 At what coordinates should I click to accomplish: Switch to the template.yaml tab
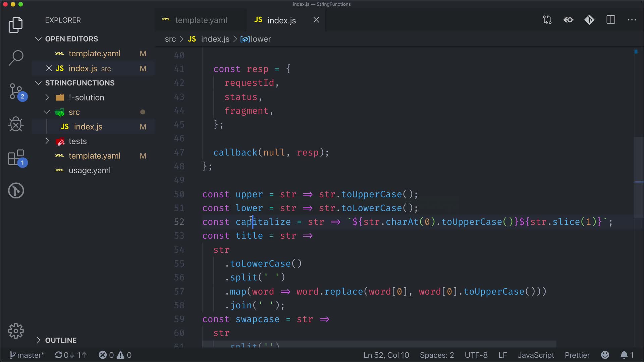point(201,20)
